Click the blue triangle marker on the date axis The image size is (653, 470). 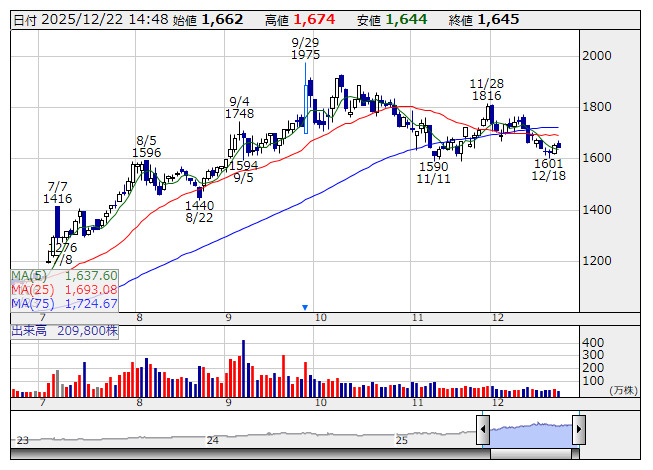pyautogui.click(x=305, y=307)
